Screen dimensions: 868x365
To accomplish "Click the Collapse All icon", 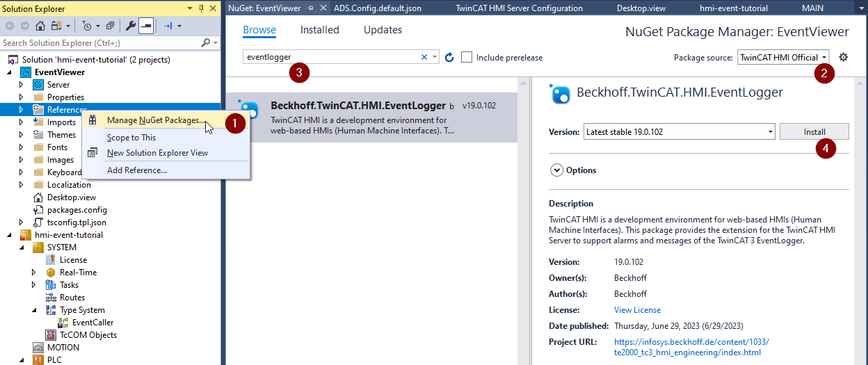I will coord(110,26).
